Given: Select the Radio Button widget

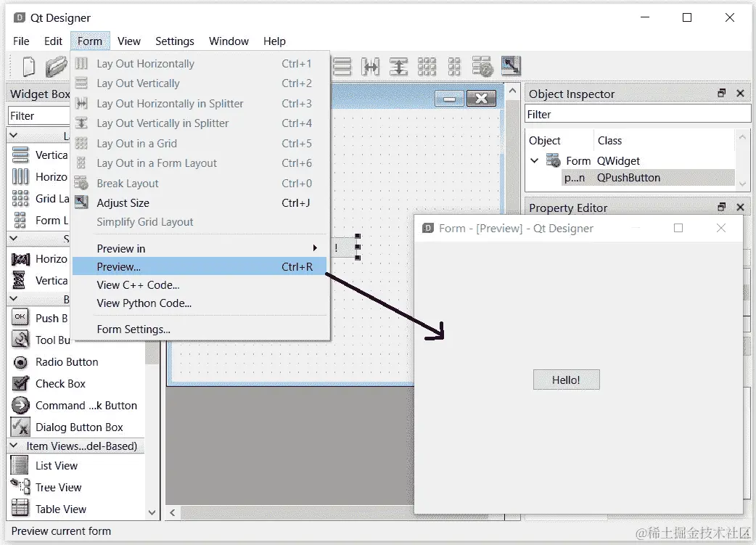Looking at the screenshot, I should [x=67, y=361].
